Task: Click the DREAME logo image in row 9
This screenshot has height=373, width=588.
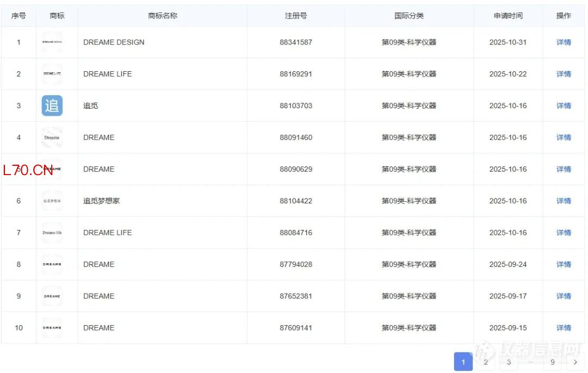Action: (x=52, y=296)
